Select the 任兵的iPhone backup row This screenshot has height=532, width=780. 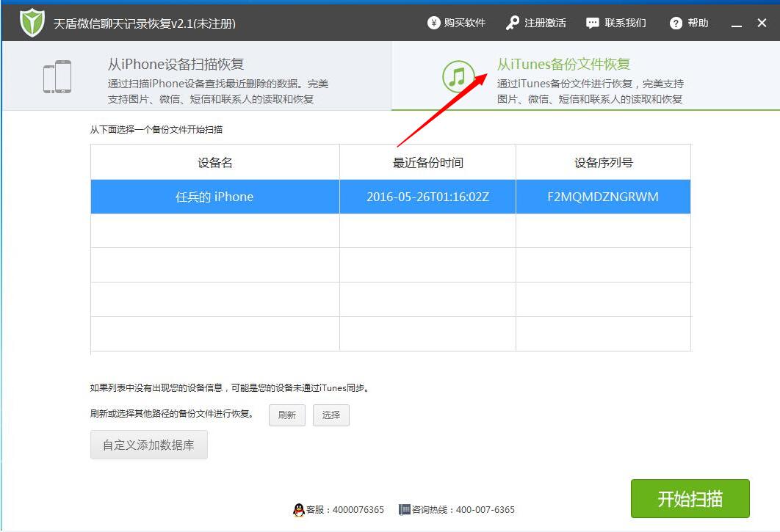click(214, 197)
